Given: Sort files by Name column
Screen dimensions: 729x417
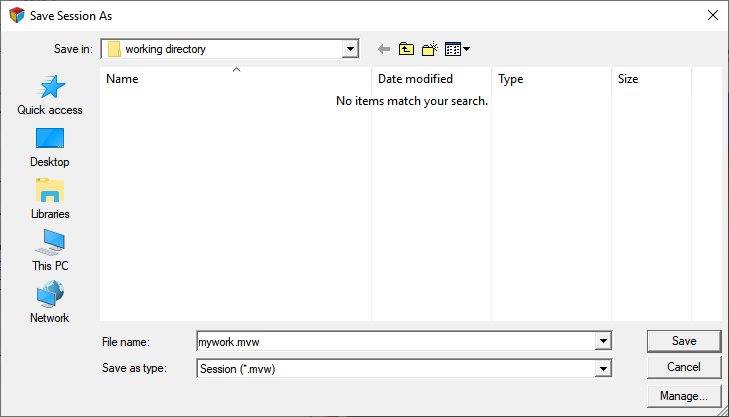Looking at the screenshot, I should click(x=236, y=79).
